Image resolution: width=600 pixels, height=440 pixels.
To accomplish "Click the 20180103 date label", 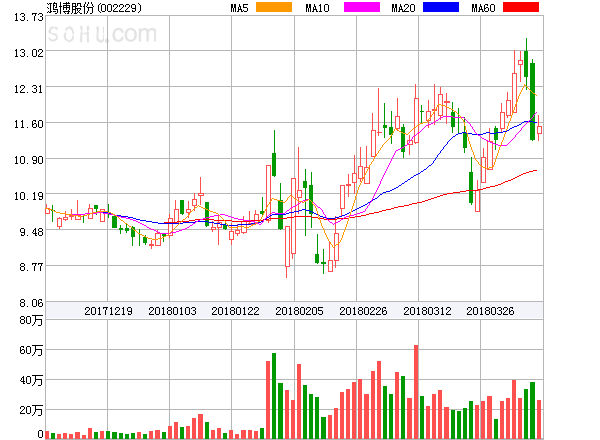I will [172, 311].
